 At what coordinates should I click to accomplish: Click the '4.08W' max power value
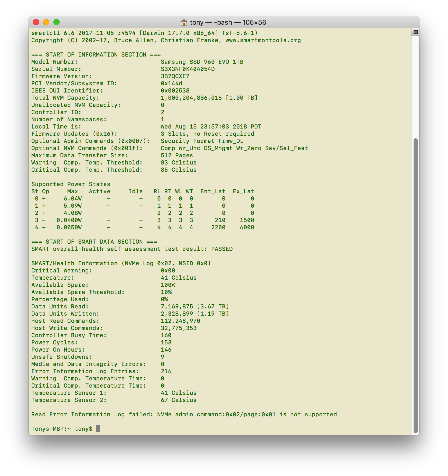[73, 213]
